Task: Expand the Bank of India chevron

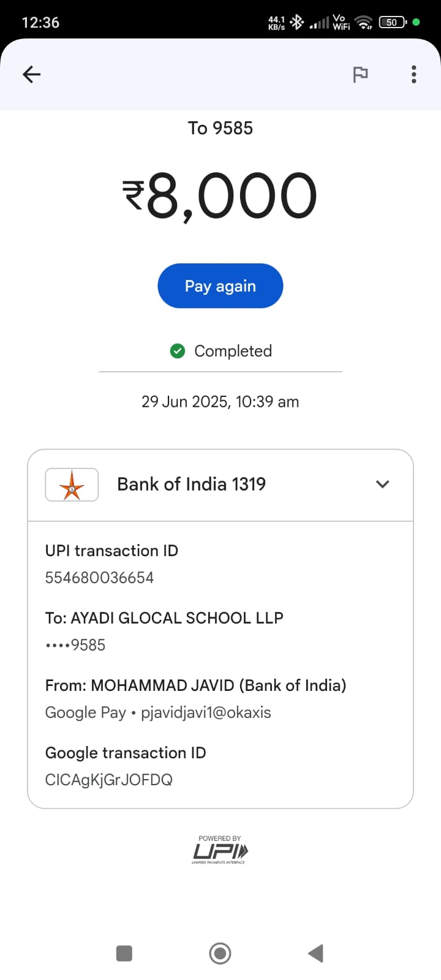Action: tap(383, 484)
